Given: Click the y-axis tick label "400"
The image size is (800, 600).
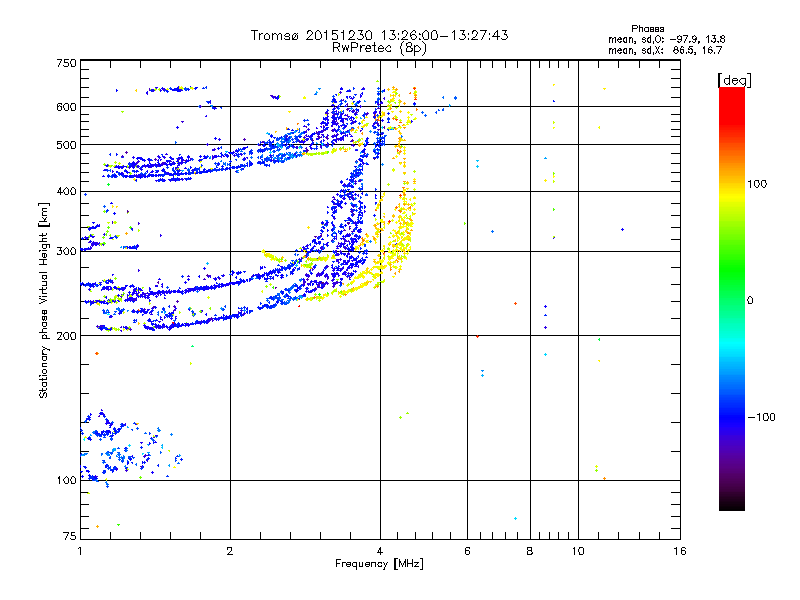Looking at the screenshot, I should tap(66, 192).
